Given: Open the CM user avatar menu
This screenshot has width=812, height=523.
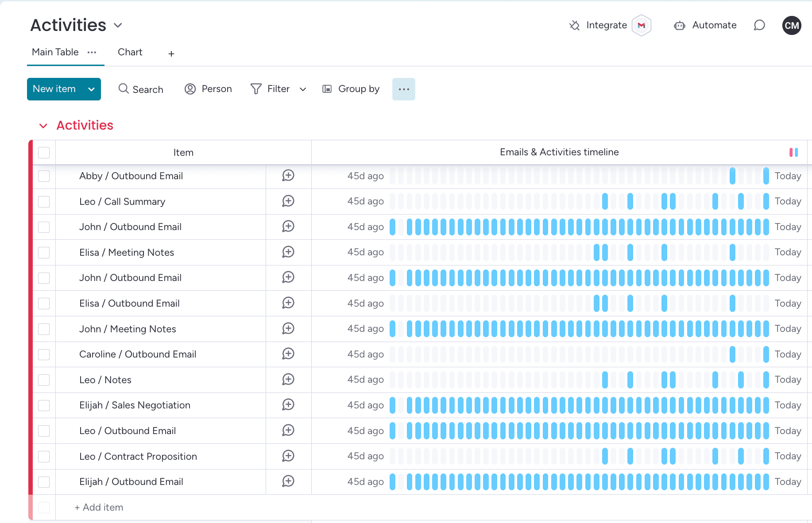Looking at the screenshot, I should click(x=792, y=25).
